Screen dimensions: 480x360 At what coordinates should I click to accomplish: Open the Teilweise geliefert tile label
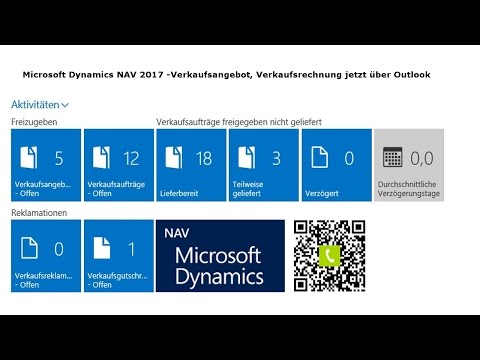click(248, 189)
